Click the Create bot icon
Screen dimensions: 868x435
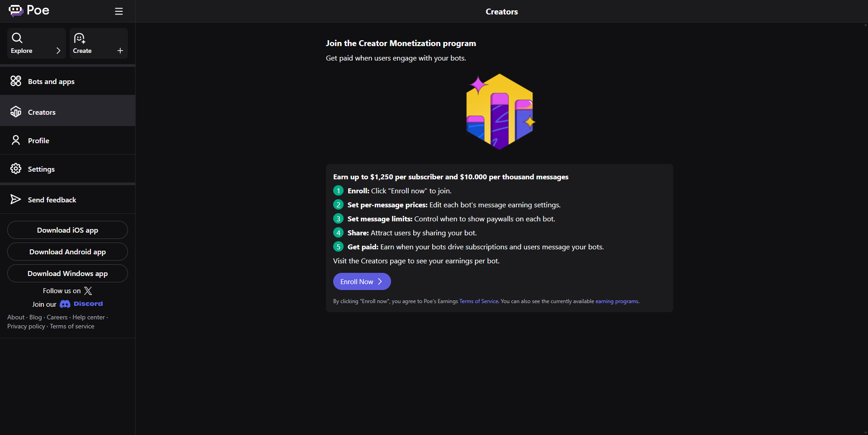[x=80, y=38]
